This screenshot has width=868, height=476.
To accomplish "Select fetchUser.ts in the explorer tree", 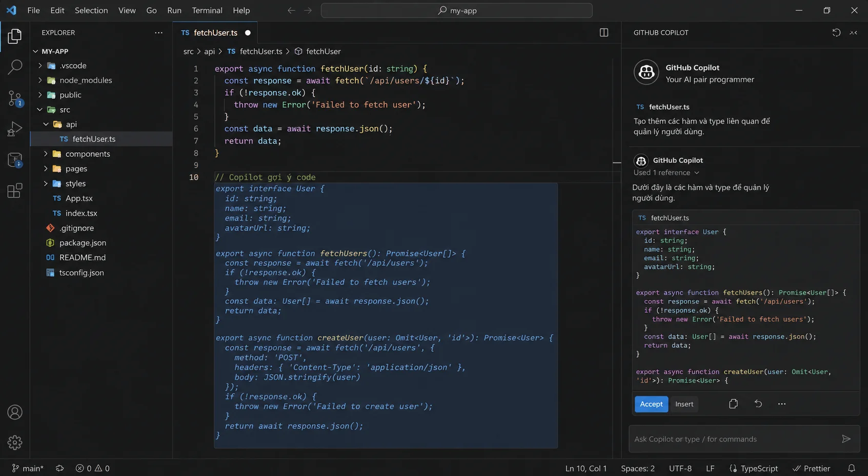I will [x=102, y=139].
